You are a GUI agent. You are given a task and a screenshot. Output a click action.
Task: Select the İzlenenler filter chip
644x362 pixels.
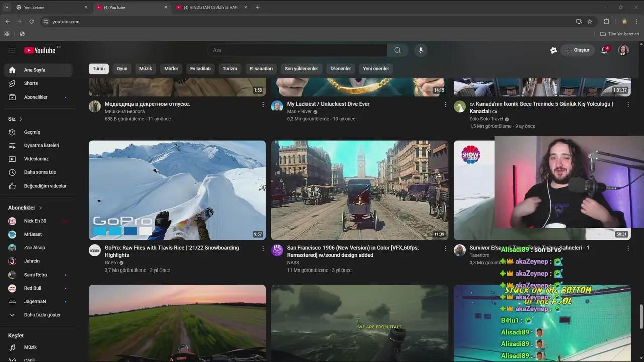(x=341, y=69)
